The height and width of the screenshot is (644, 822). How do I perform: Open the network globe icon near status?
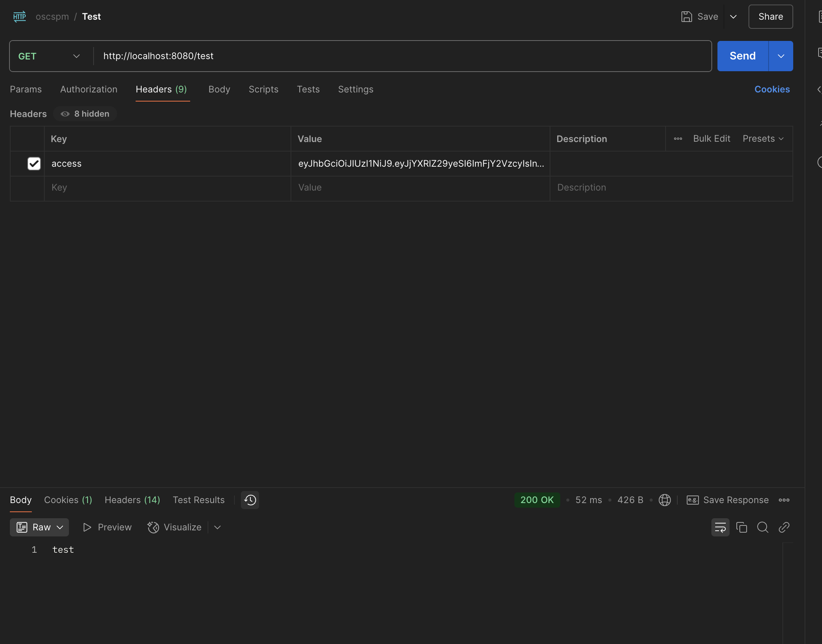pos(664,500)
